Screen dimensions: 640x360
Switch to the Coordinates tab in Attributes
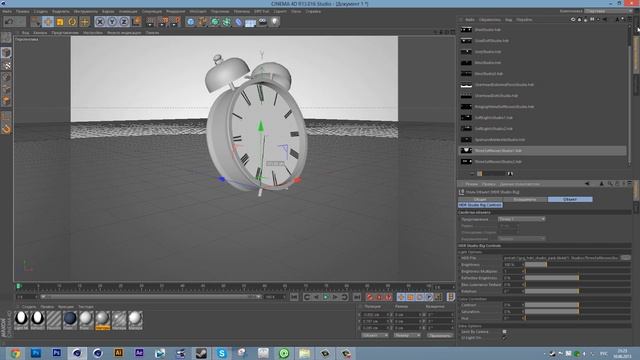click(x=525, y=199)
